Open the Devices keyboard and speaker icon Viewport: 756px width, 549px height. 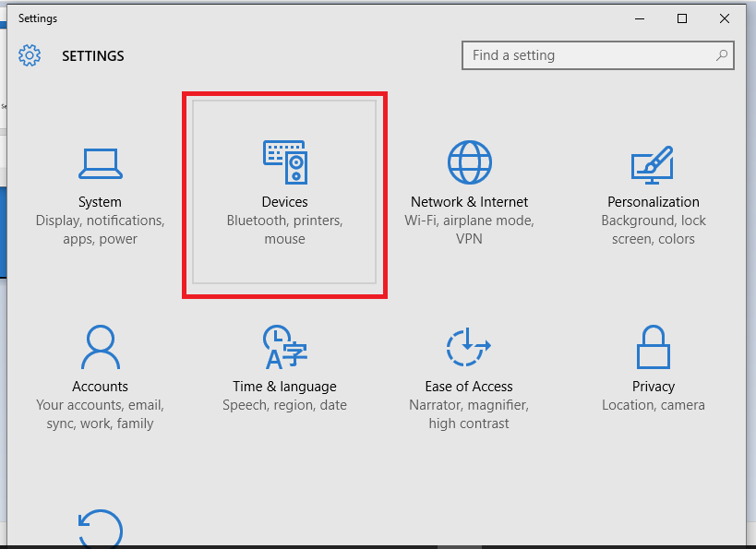point(285,162)
